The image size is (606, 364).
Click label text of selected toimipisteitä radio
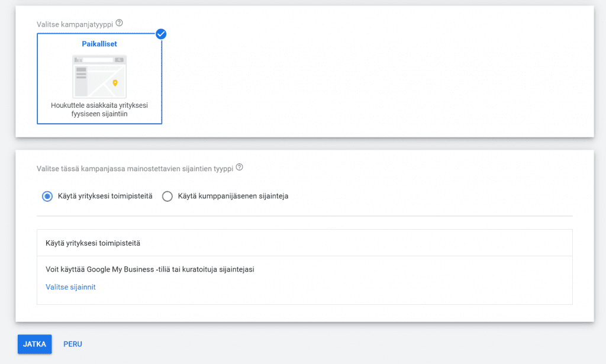(x=105, y=197)
